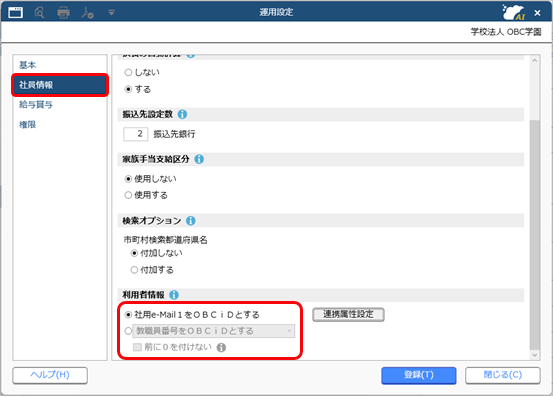
Task: Click the ヘルプ(H) button
Action: (x=50, y=375)
